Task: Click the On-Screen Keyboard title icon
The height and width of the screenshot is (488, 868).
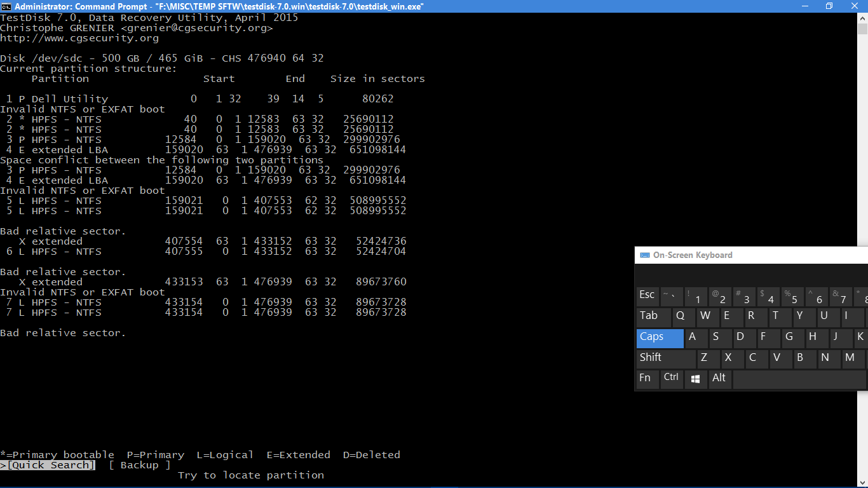Action: coord(644,255)
